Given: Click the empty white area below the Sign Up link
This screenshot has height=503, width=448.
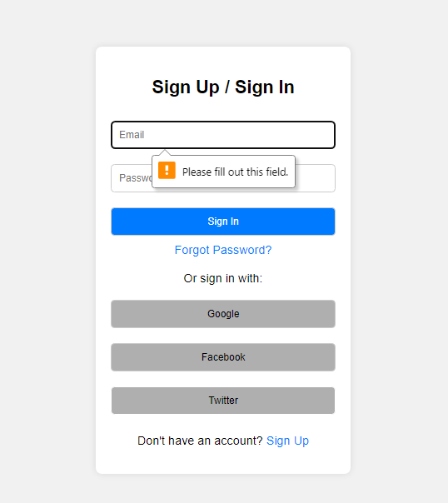Looking at the screenshot, I should click(x=223, y=461).
